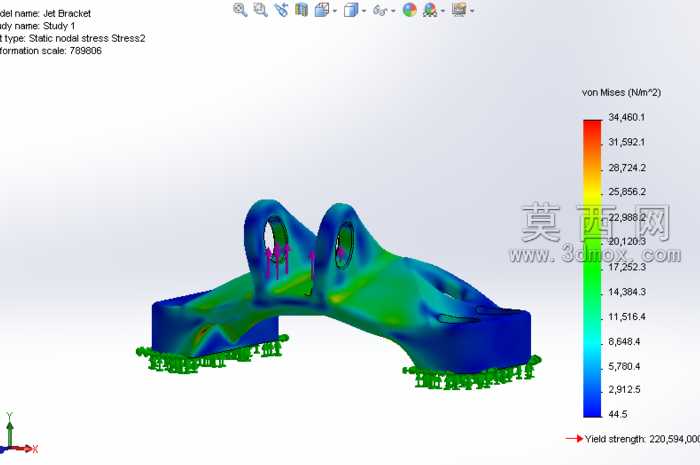The image size is (700, 465).
Task: Click the deformation scale value 789806
Action: [x=85, y=51]
